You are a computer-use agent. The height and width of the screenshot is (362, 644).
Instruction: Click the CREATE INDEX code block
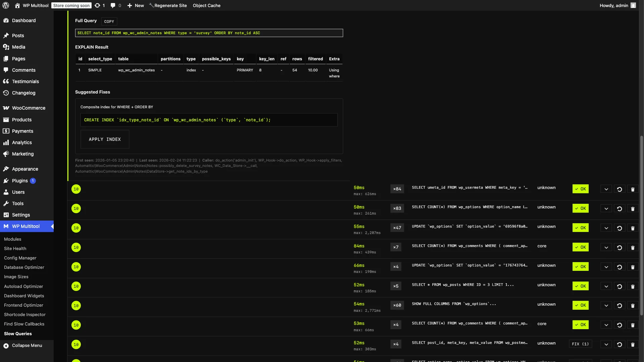point(209,120)
